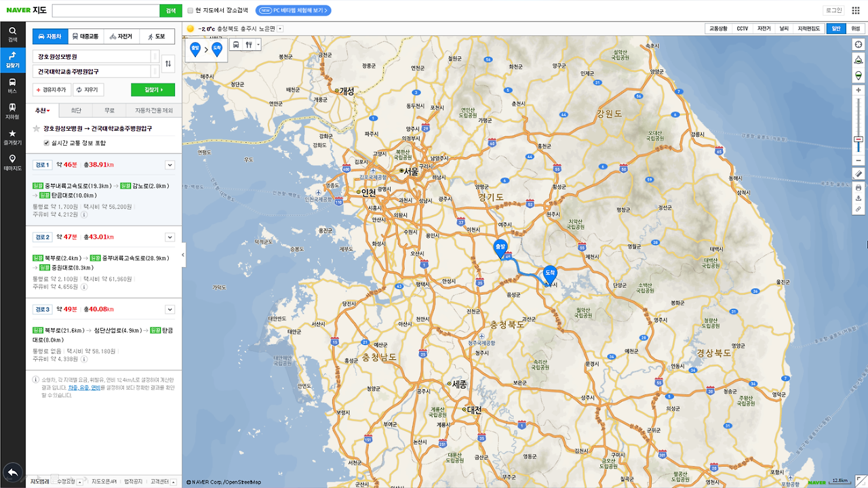Click 지우기 clear button
Image resolution: width=868 pixels, height=488 pixels.
[x=88, y=89]
